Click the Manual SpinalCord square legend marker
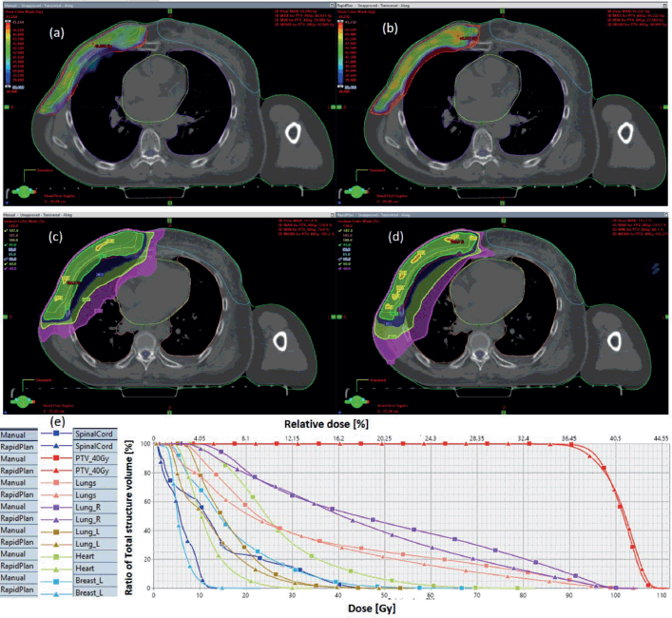The width and height of the screenshot is (672, 618). tap(57, 435)
